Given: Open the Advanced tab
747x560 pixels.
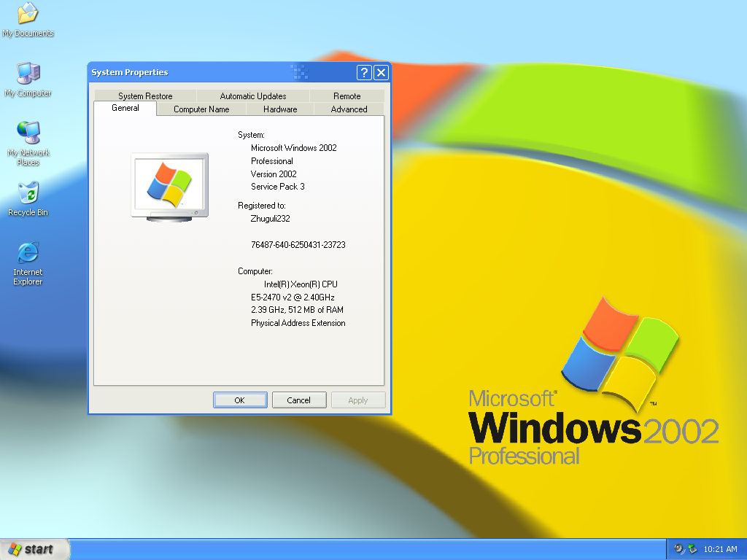Looking at the screenshot, I should (x=349, y=109).
